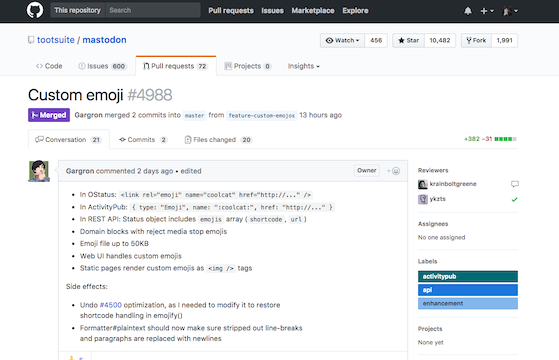Select the teal activitypub label
The image size is (559, 360).
(x=468, y=277)
